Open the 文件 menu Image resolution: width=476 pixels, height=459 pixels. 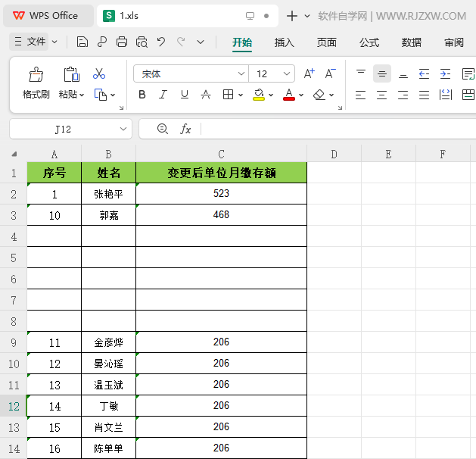tap(30, 42)
